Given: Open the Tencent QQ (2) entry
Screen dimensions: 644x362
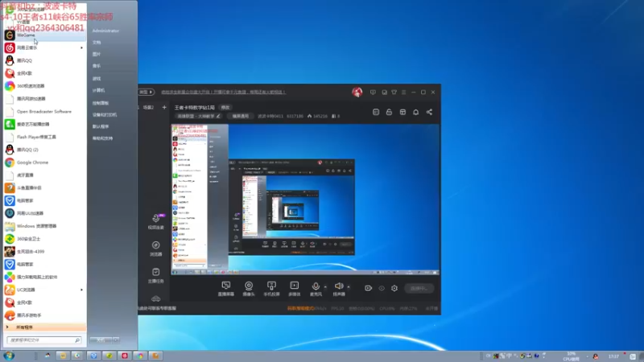Looking at the screenshot, I should pyautogui.click(x=44, y=150).
